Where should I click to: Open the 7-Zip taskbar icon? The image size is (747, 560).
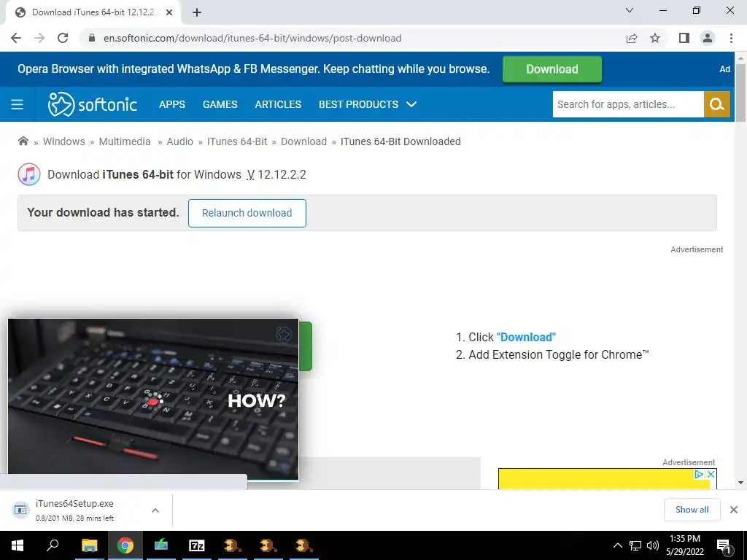[x=196, y=545]
